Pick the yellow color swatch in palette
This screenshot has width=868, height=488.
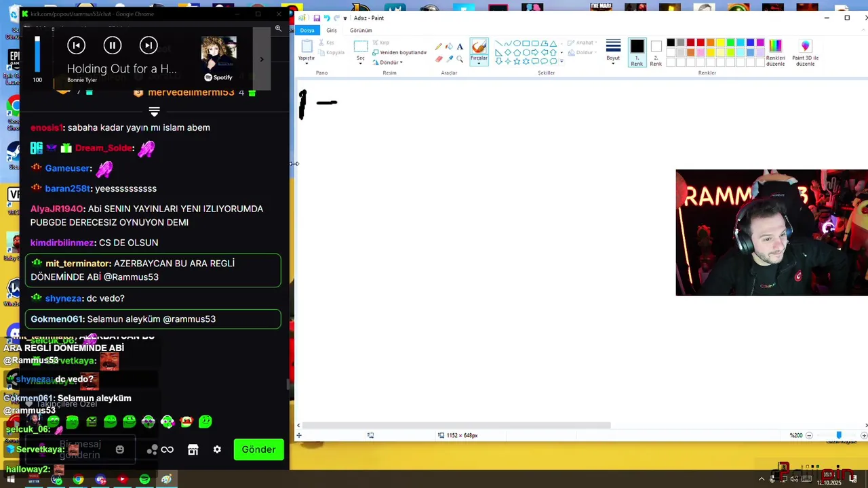(720, 43)
